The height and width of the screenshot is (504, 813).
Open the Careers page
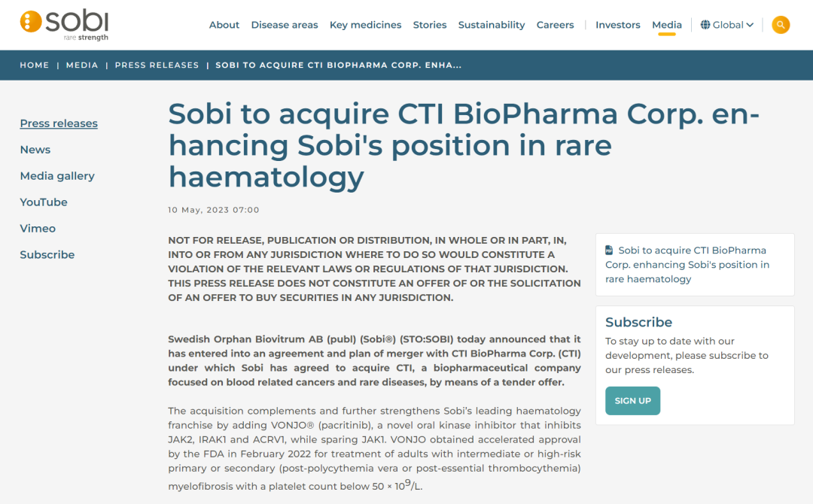coord(556,25)
